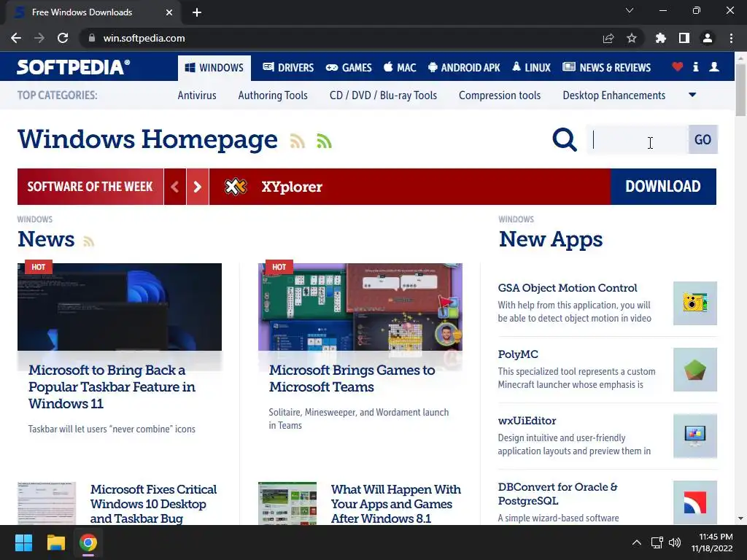The image size is (747, 560).
Task: Browse Compression tools category
Action: pyautogui.click(x=500, y=96)
